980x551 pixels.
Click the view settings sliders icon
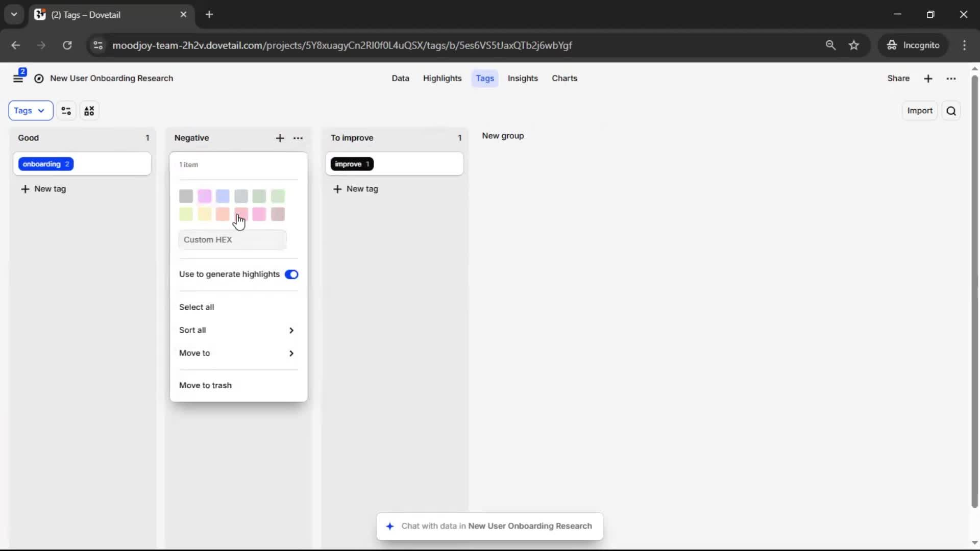pos(66,111)
